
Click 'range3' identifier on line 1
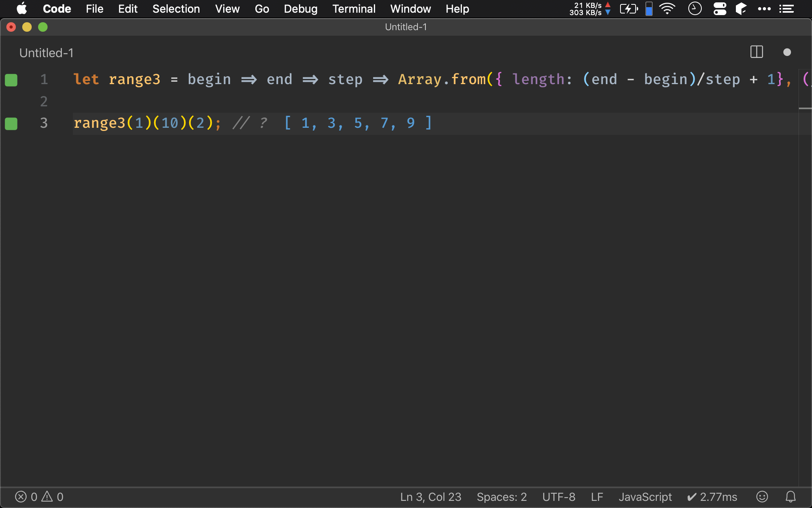pyautogui.click(x=134, y=79)
